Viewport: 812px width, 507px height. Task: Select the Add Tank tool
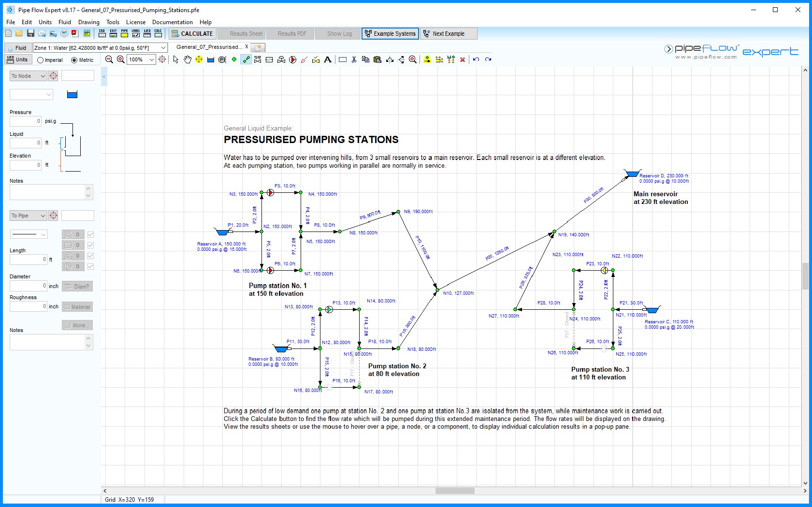pyautogui.click(x=211, y=59)
